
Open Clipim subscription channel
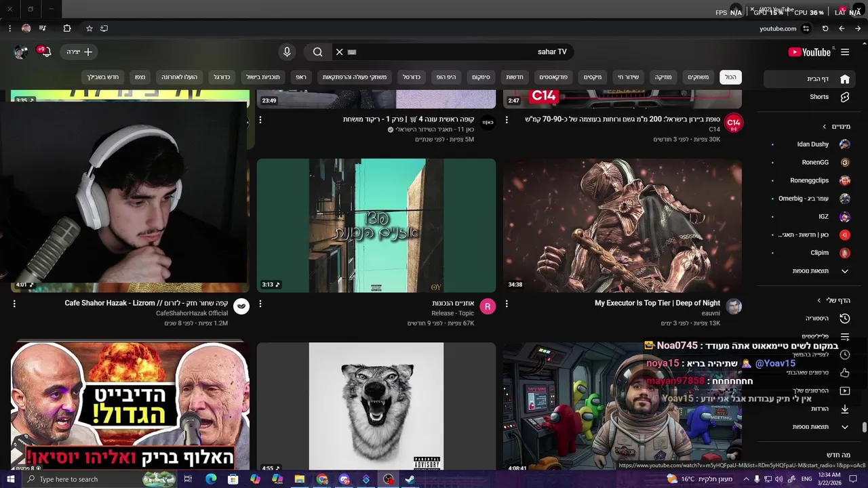[810, 253]
